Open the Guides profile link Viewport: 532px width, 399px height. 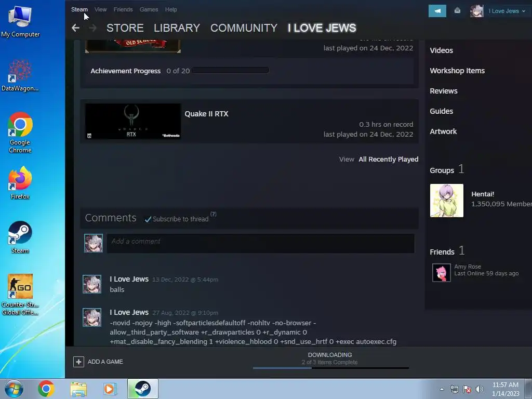pos(441,111)
